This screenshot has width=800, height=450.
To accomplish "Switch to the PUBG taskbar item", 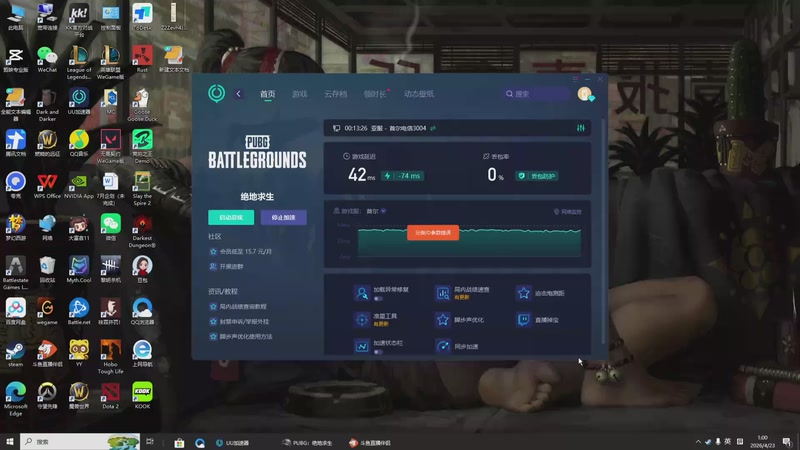I will (x=308, y=442).
